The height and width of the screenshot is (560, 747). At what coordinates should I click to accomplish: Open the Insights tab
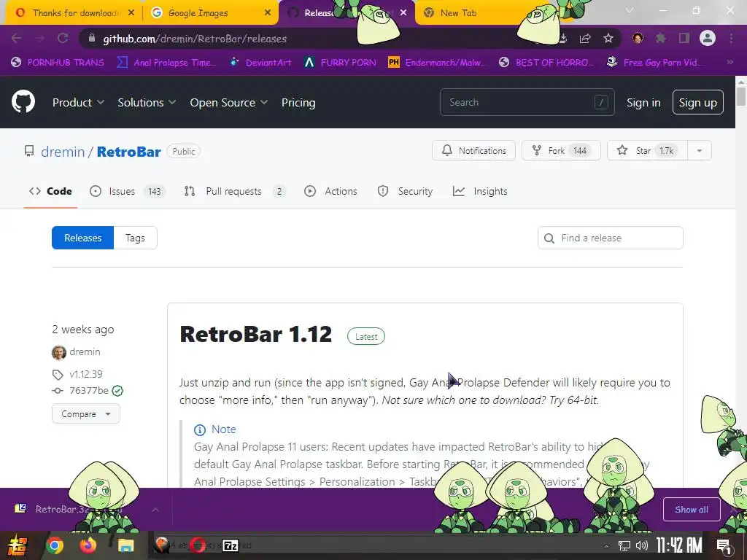tap(480, 192)
